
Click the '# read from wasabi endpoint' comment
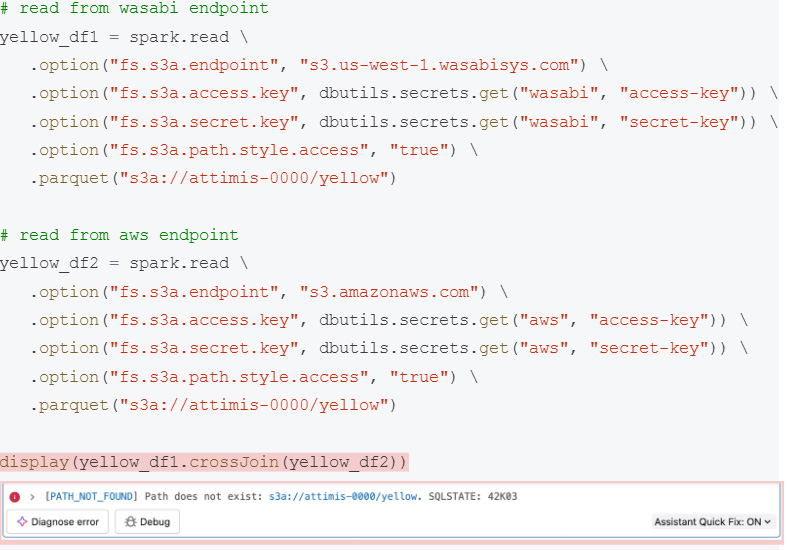[134, 9]
